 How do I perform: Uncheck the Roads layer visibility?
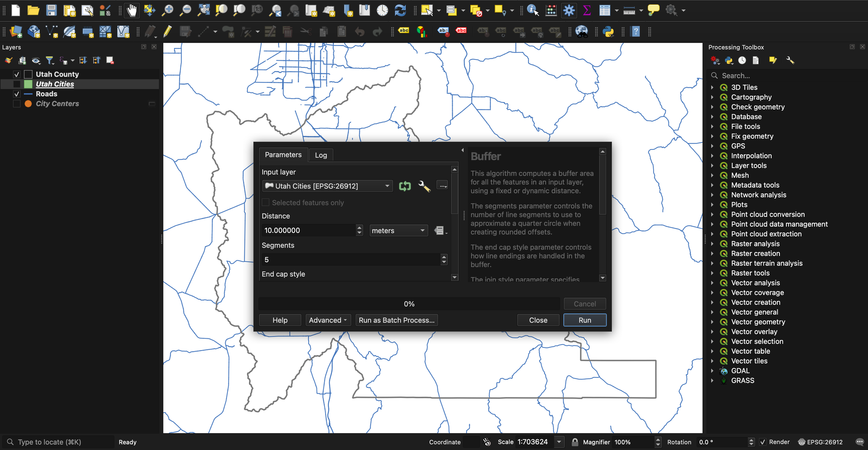coord(17,94)
